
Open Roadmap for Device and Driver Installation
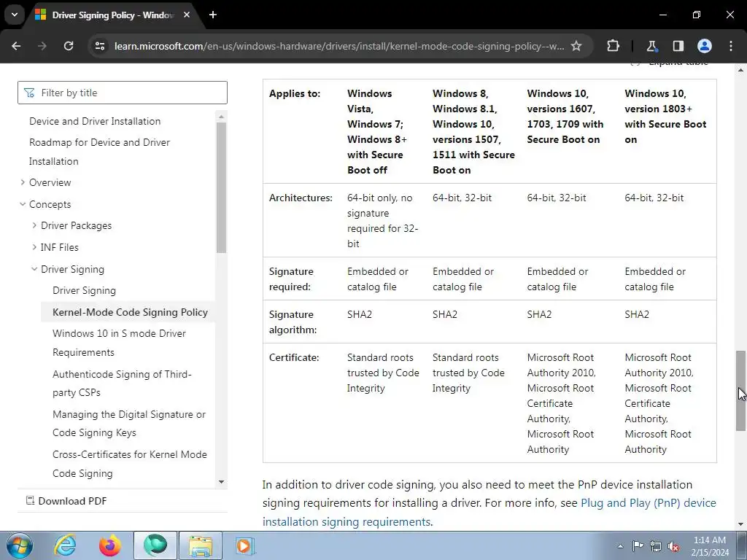click(99, 152)
